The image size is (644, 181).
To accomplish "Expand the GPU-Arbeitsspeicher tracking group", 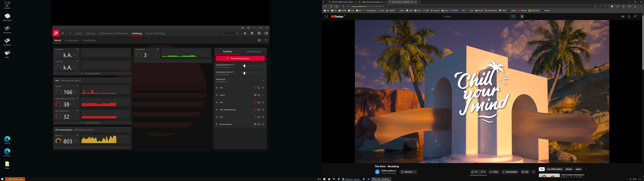I will point(217,110).
